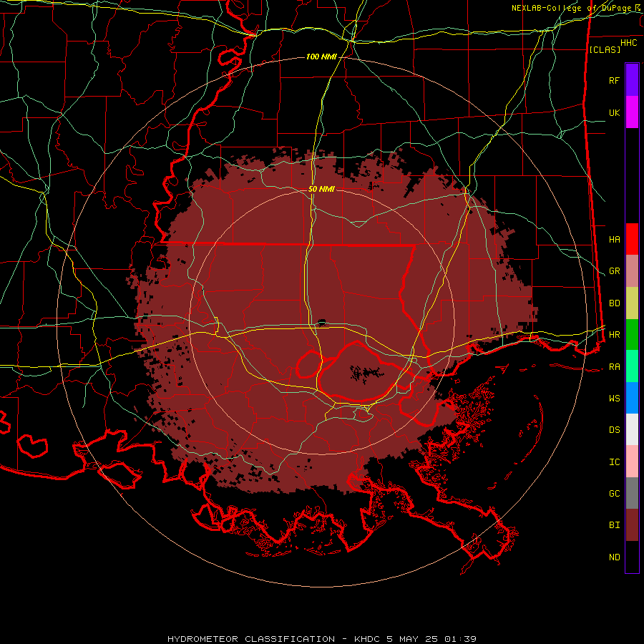The height and width of the screenshot is (644, 644).
Task: Click the GR pink legend swatch
Action: click(632, 271)
